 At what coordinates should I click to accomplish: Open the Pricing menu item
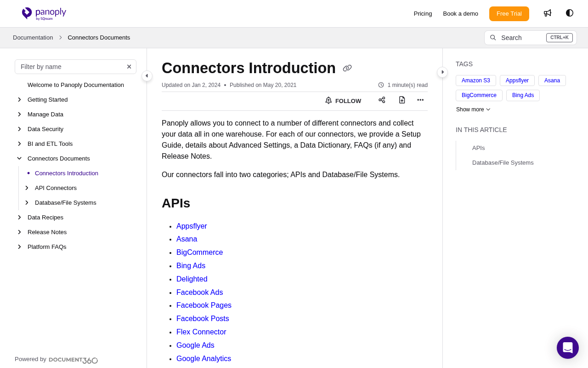coord(423,14)
